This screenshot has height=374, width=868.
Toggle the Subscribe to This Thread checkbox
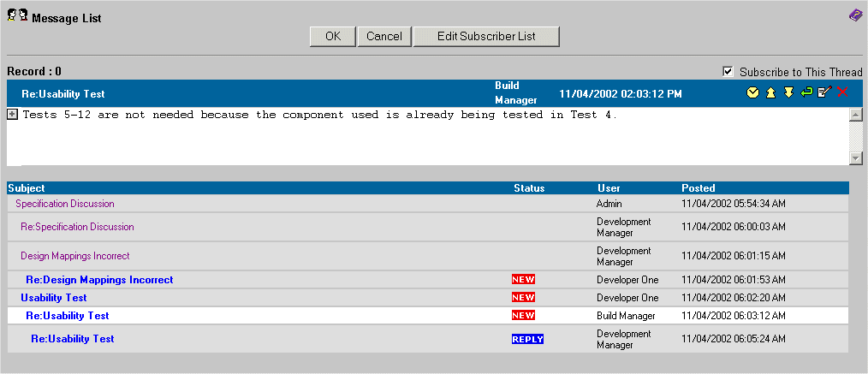point(728,72)
